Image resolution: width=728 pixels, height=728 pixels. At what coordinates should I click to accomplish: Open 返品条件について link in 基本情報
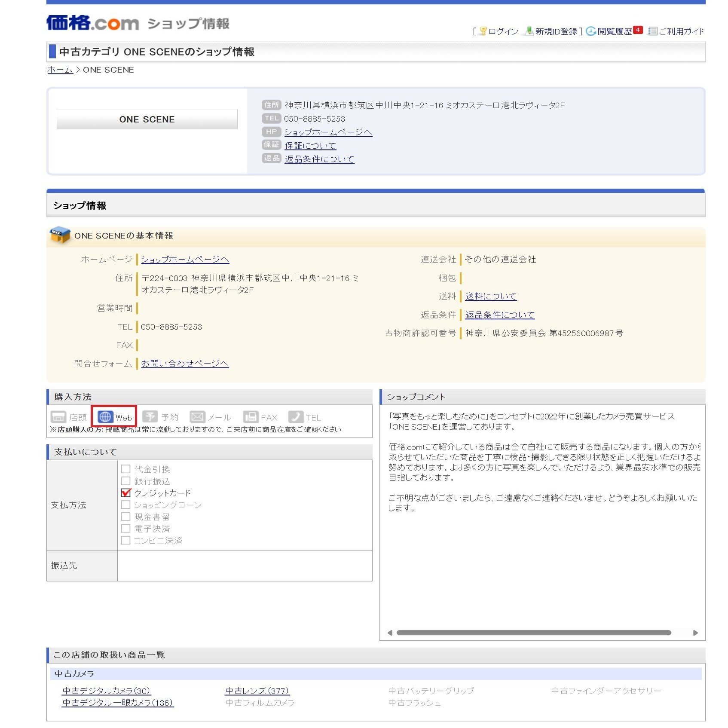500,315
